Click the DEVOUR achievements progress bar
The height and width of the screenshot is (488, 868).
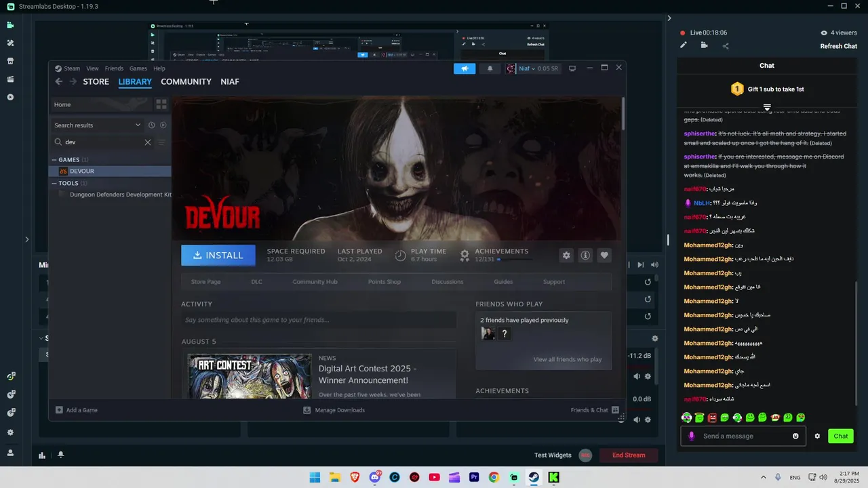pos(515,260)
